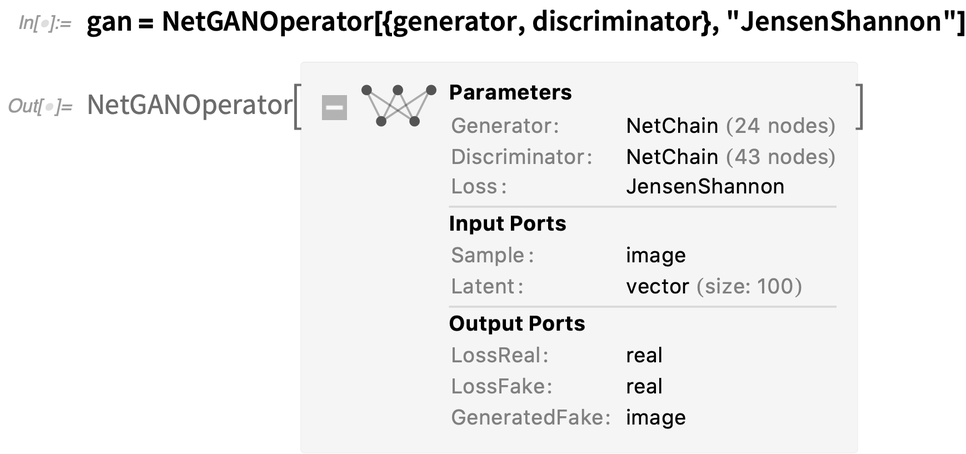The image size is (966, 454).
Task: Click the Out[] output cell label
Action: pos(40,105)
